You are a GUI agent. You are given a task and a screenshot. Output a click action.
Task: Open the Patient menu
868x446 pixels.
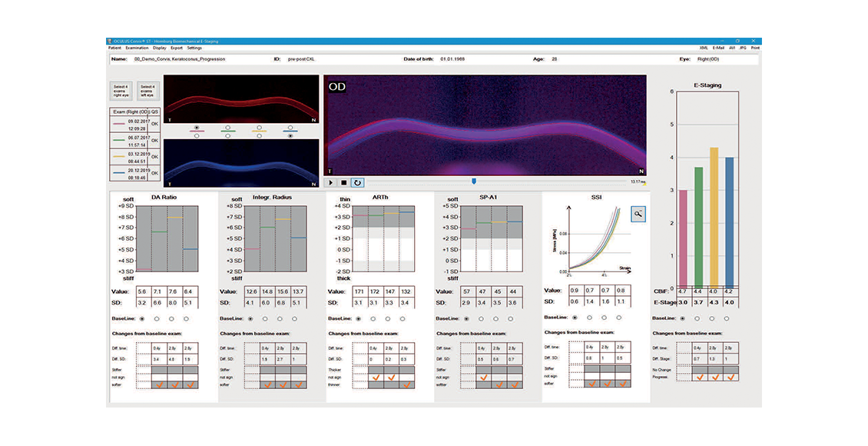pos(114,48)
